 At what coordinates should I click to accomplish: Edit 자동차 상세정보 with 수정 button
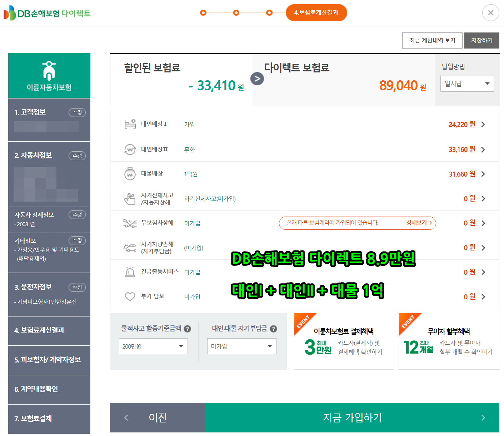[x=77, y=215]
